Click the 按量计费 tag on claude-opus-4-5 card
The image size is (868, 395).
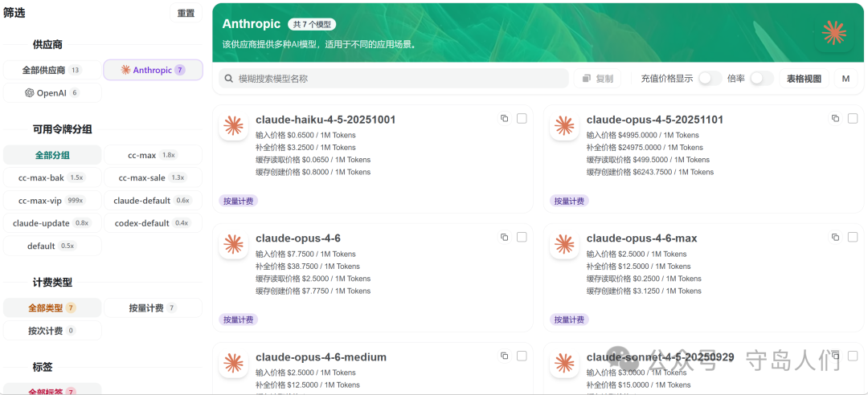click(569, 201)
